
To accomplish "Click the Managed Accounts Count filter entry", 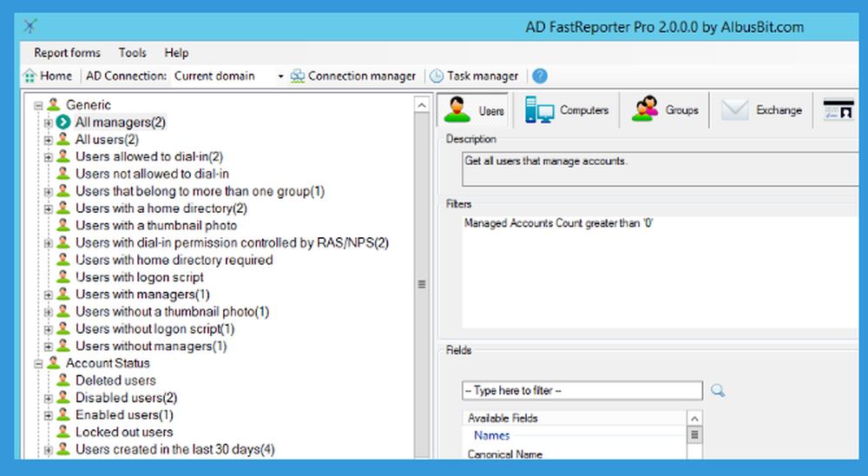I will pos(558,223).
